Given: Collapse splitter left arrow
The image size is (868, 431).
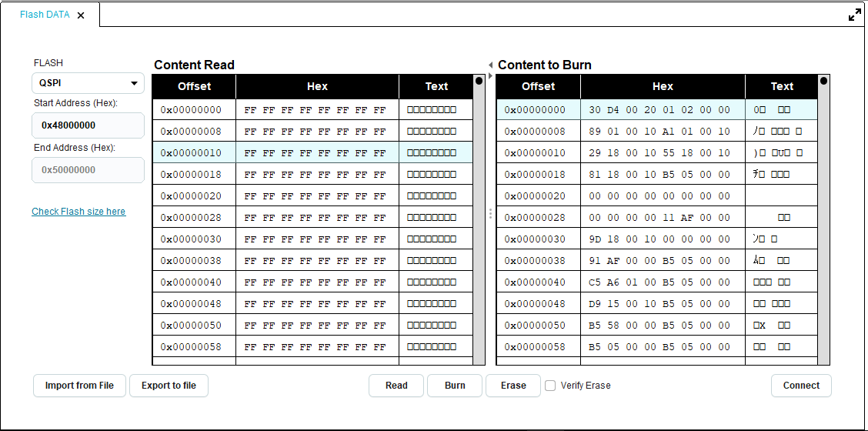Looking at the screenshot, I should coord(490,65).
